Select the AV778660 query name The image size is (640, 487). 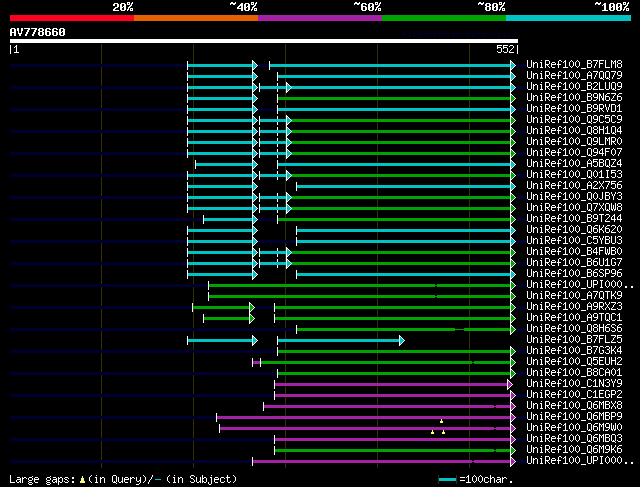coord(38,32)
